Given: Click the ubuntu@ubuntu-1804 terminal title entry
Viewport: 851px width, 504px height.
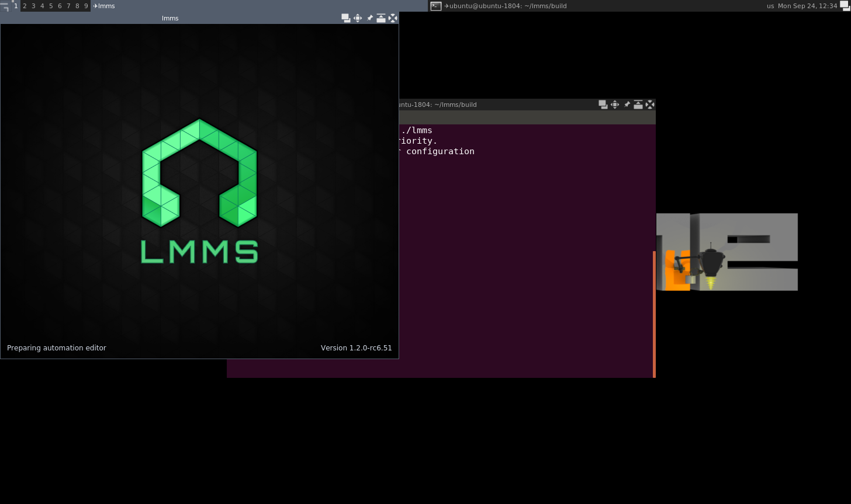Looking at the screenshot, I should point(506,6).
